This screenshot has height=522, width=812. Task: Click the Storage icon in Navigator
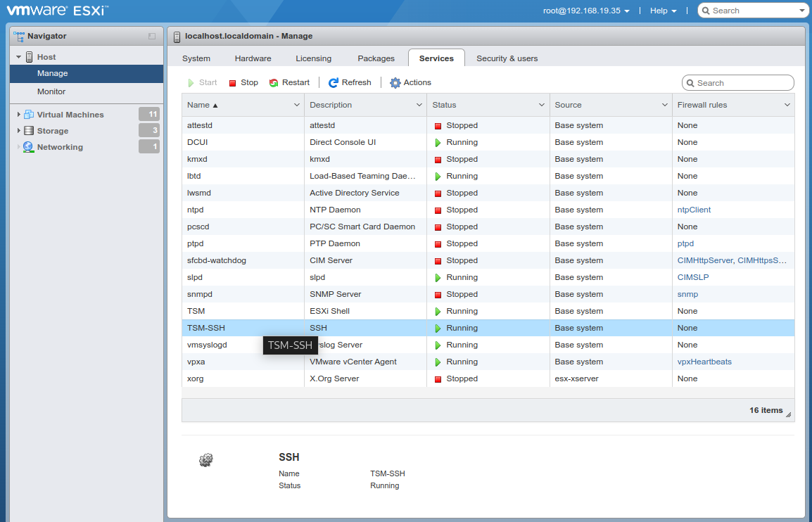click(29, 131)
